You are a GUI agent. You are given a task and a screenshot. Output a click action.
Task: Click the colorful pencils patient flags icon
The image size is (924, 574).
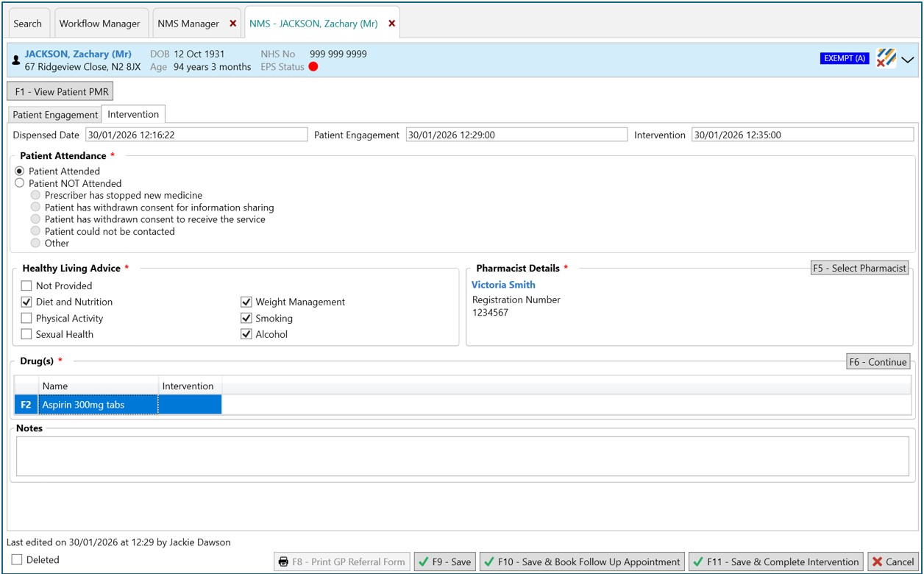coord(886,58)
